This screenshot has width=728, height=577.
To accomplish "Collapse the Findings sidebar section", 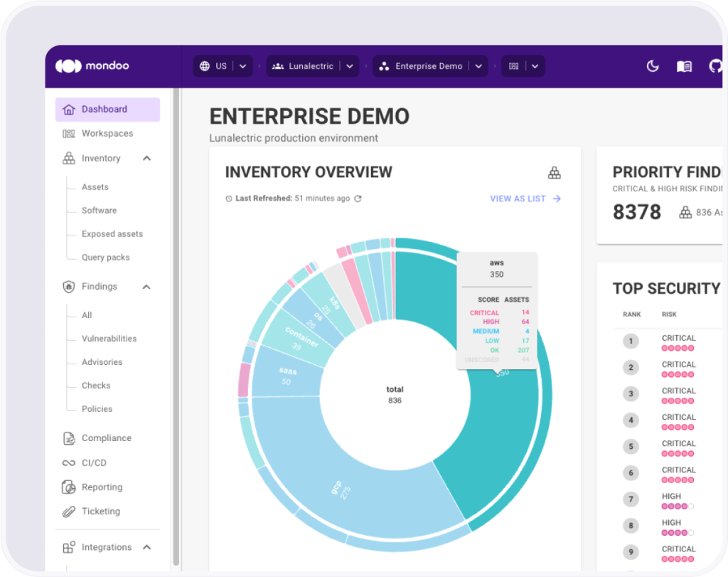I will [x=146, y=287].
